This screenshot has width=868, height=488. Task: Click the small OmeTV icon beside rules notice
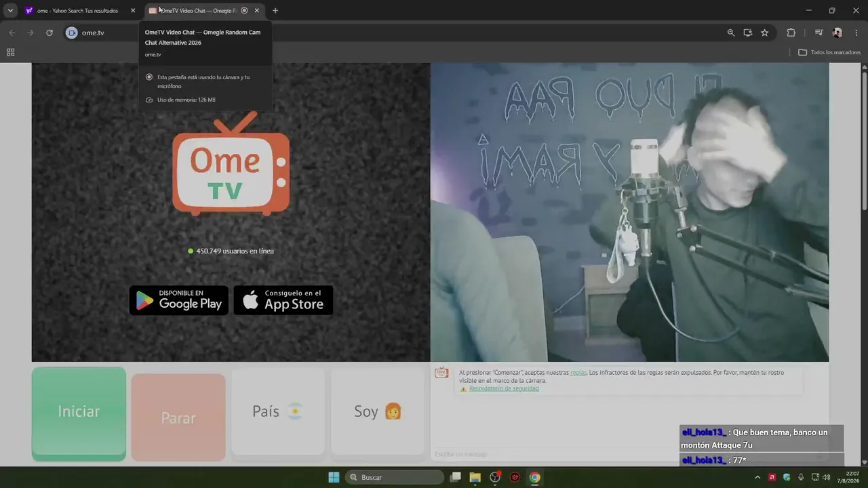(441, 373)
